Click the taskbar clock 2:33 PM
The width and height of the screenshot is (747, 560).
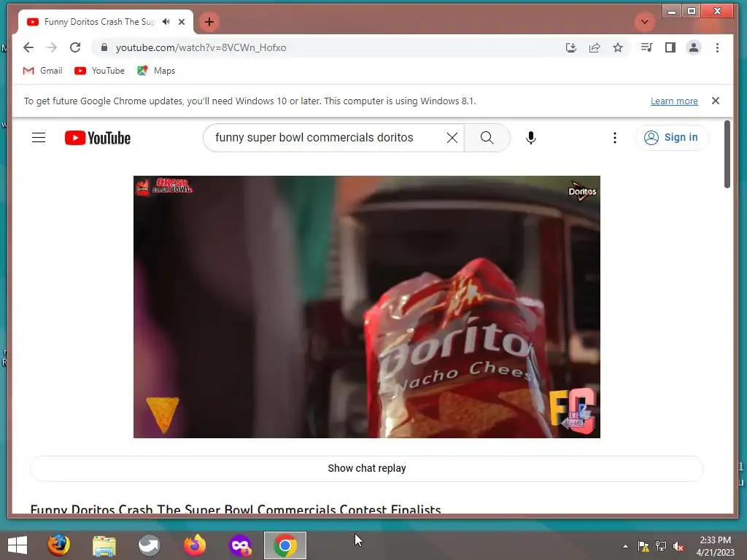(x=715, y=540)
